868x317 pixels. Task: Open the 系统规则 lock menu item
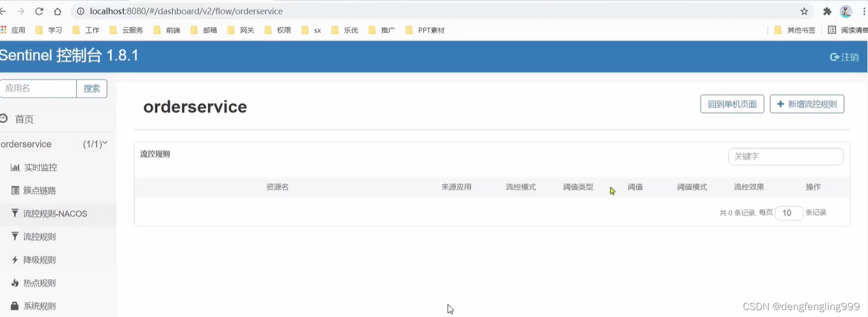(39, 306)
